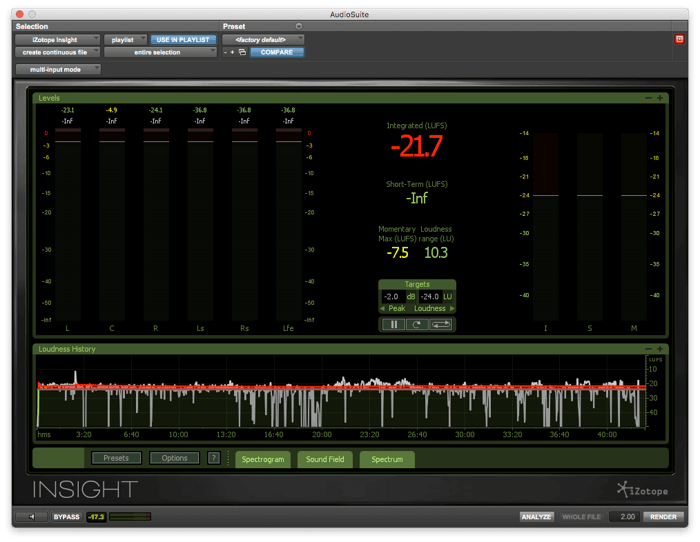The image size is (700, 542).
Task: Select previous preset with minus
Action: tap(225, 52)
